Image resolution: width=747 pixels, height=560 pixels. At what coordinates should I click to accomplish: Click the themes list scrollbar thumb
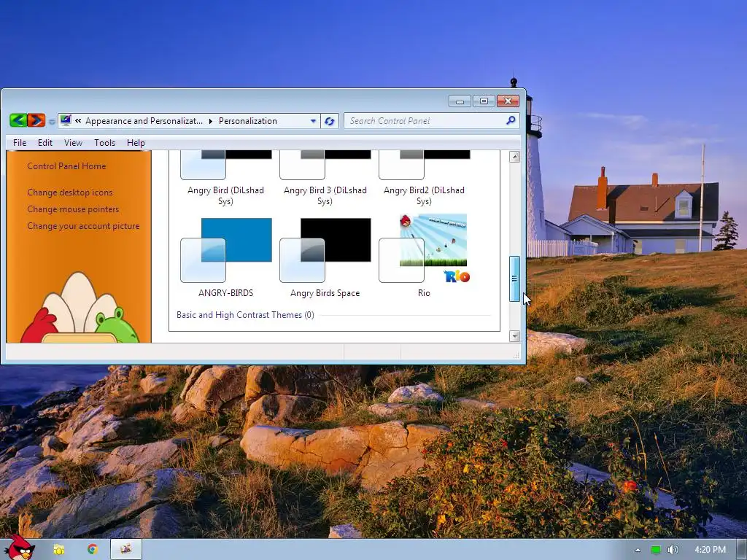(514, 279)
